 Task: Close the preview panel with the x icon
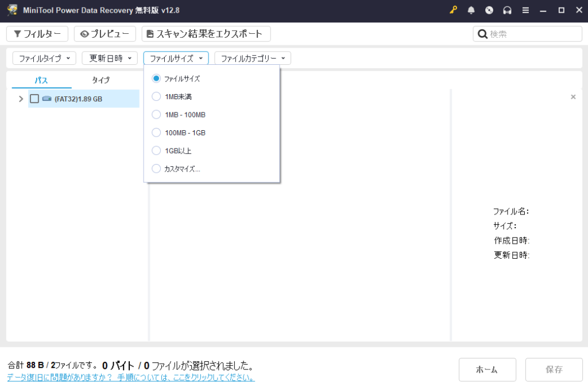pyautogui.click(x=573, y=97)
